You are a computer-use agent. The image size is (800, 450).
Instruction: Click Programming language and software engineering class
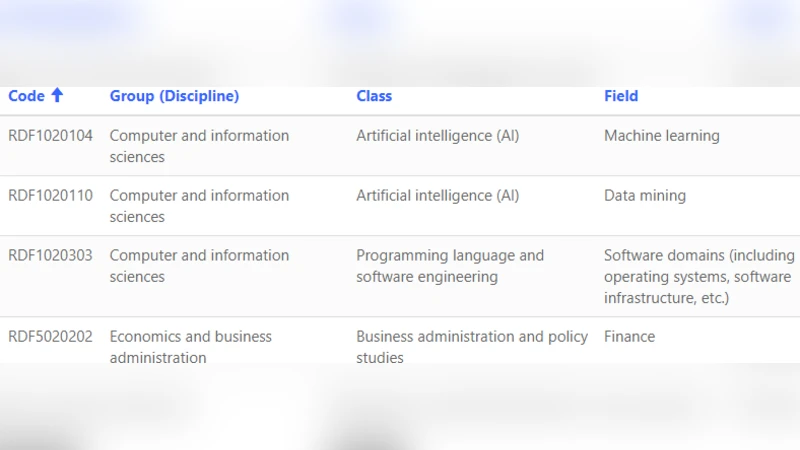coord(450,266)
